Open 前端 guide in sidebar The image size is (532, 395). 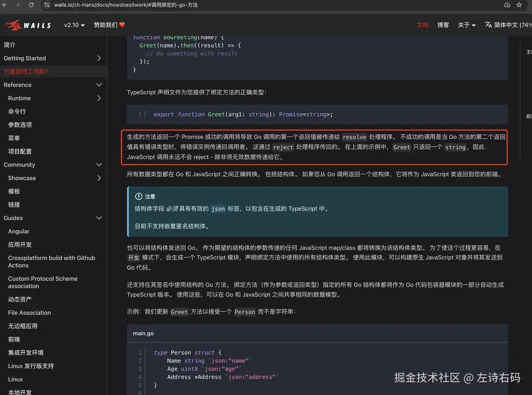tap(14, 339)
